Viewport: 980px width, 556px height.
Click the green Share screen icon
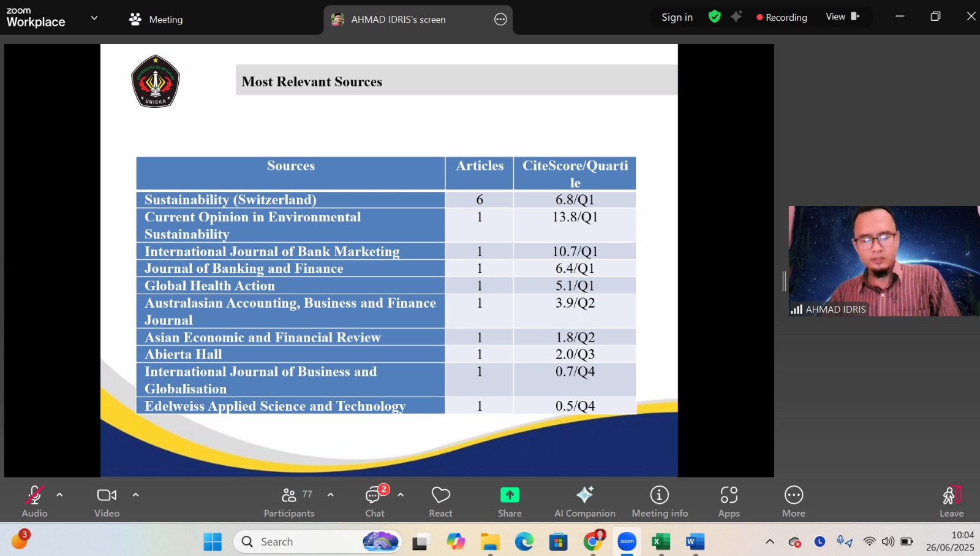tap(510, 495)
